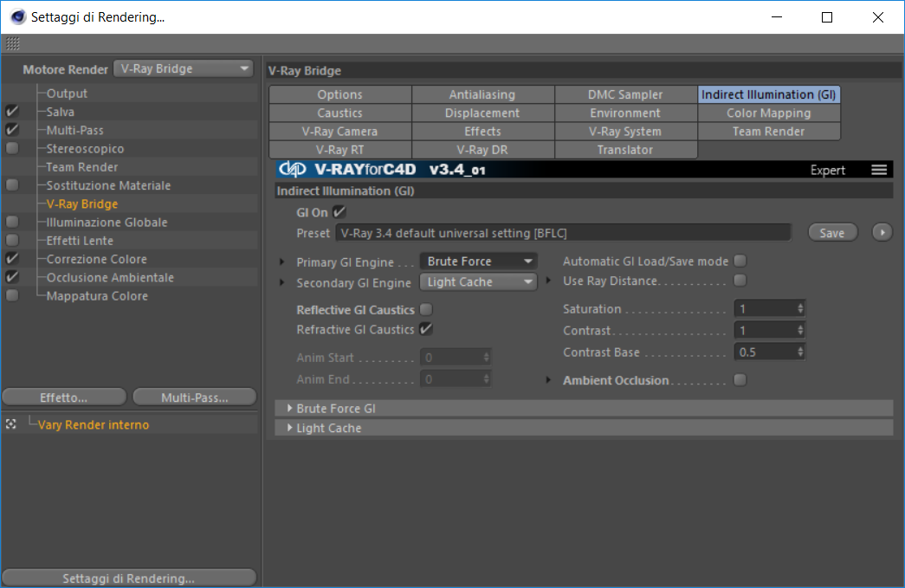Screen dimensions: 905x588
Task: Click the icon beside Vary Render interno
Action: click(x=11, y=424)
